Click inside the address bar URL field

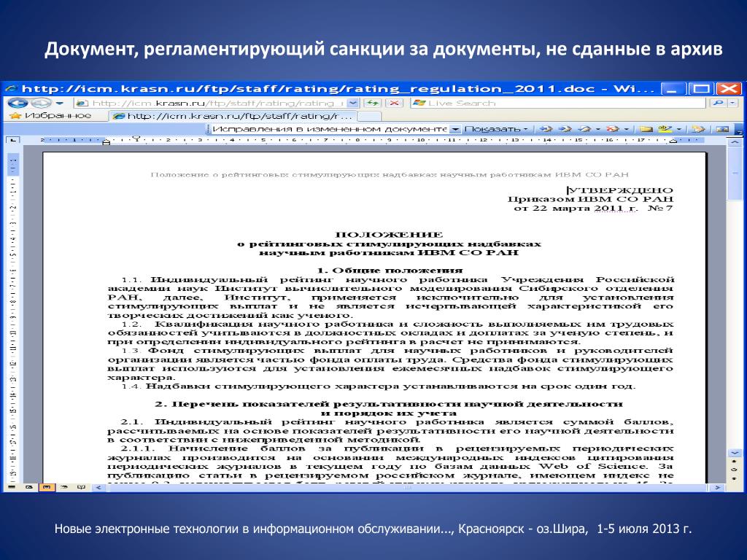[209, 103]
